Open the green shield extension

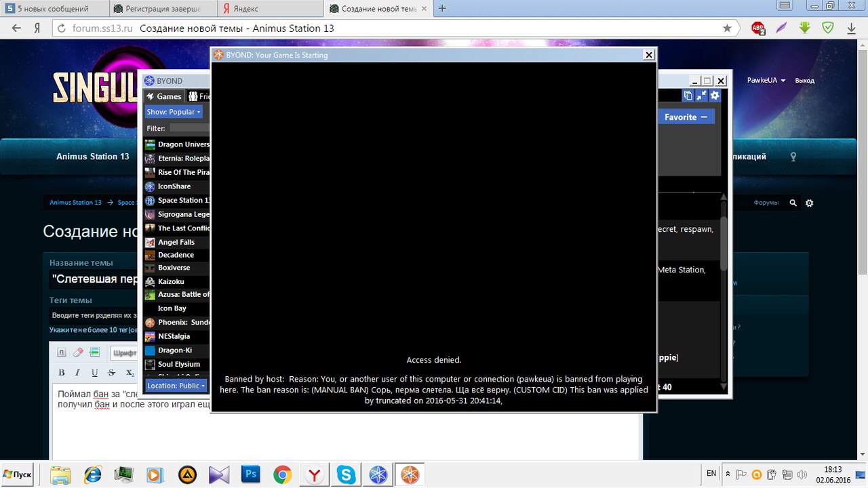click(828, 28)
